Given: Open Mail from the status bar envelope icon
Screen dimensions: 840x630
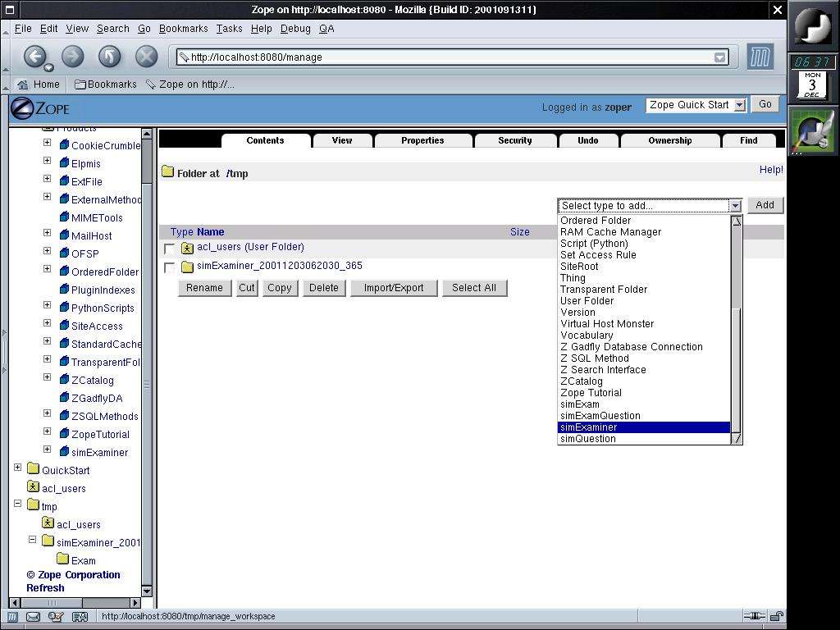Looking at the screenshot, I should (33, 617).
